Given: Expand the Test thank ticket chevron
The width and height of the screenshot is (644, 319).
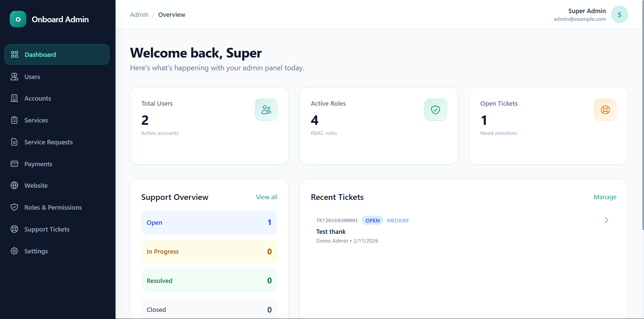Looking at the screenshot, I should [x=606, y=220].
